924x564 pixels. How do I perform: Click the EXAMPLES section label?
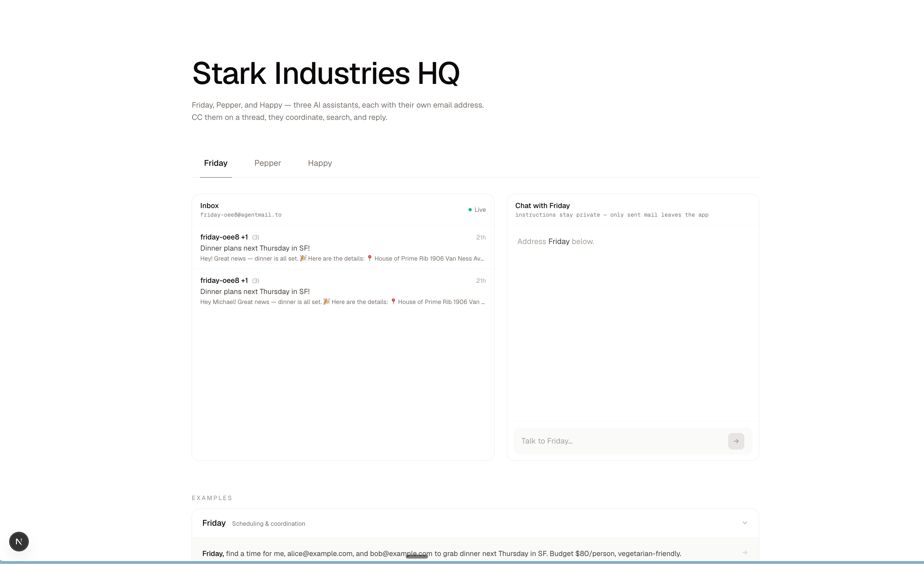tap(212, 498)
